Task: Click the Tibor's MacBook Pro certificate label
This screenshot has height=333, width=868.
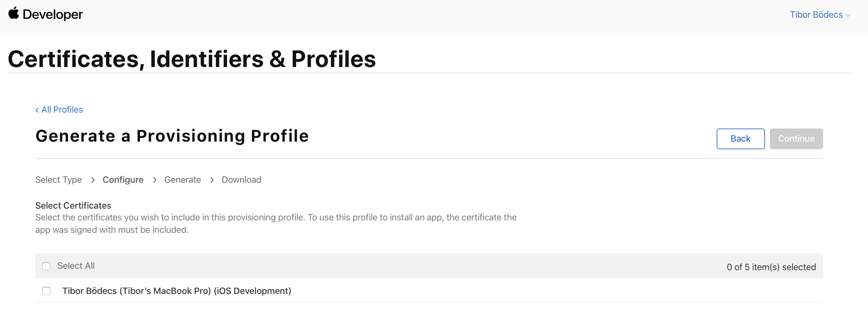Action: pyautogui.click(x=177, y=291)
